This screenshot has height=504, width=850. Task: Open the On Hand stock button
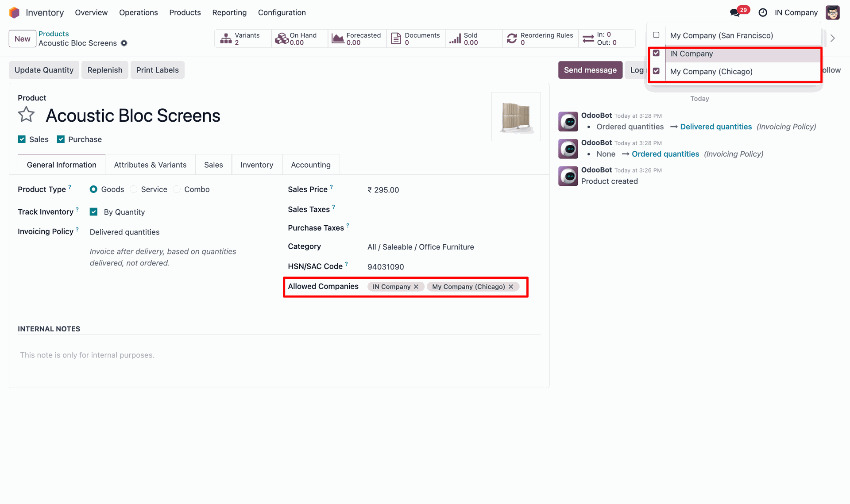tap(299, 38)
